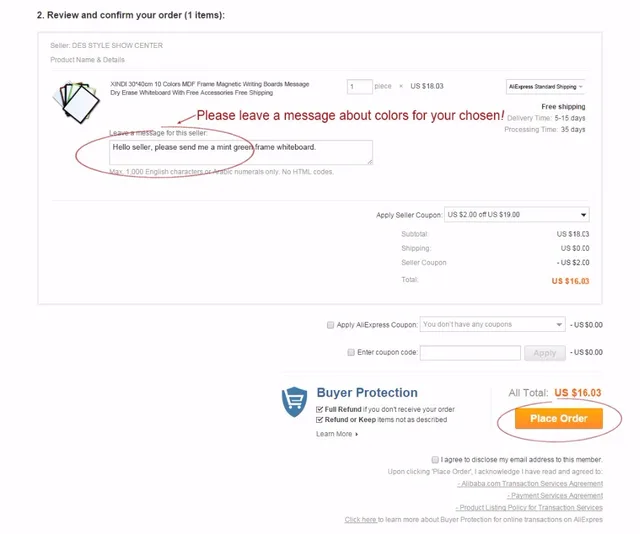Click the gray Apply coupon button

click(545, 353)
